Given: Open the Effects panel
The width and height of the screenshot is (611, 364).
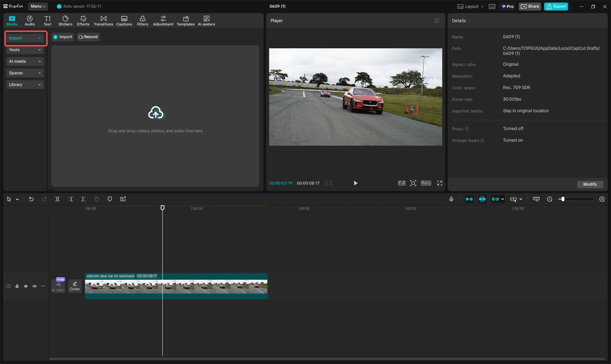Looking at the screenshot, I should [x=83, y=20].
